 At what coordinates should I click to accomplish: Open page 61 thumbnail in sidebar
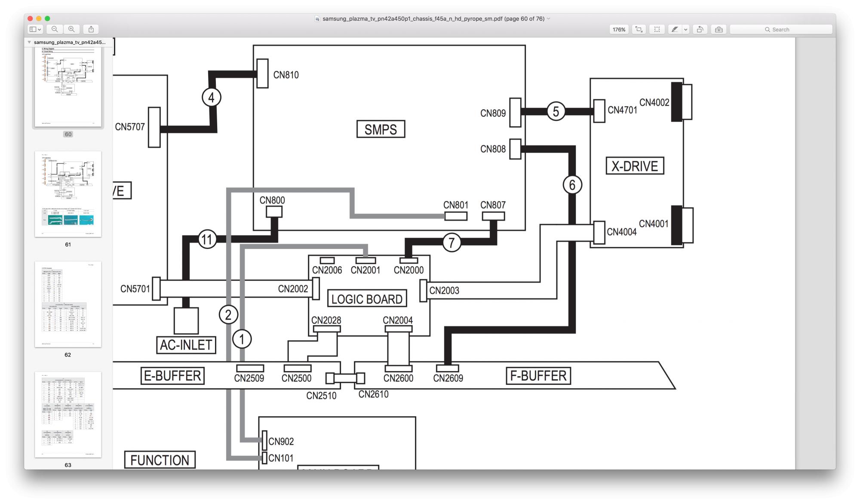click(x=68, y=194)
